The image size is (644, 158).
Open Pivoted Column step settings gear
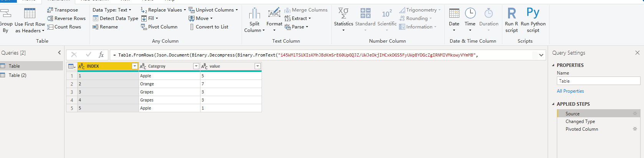click(x=635, y=129)
